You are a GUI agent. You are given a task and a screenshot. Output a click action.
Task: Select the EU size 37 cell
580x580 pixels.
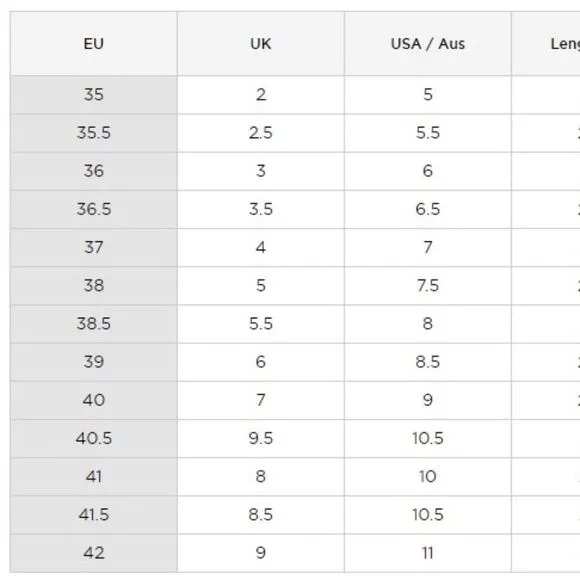(94, 247)
